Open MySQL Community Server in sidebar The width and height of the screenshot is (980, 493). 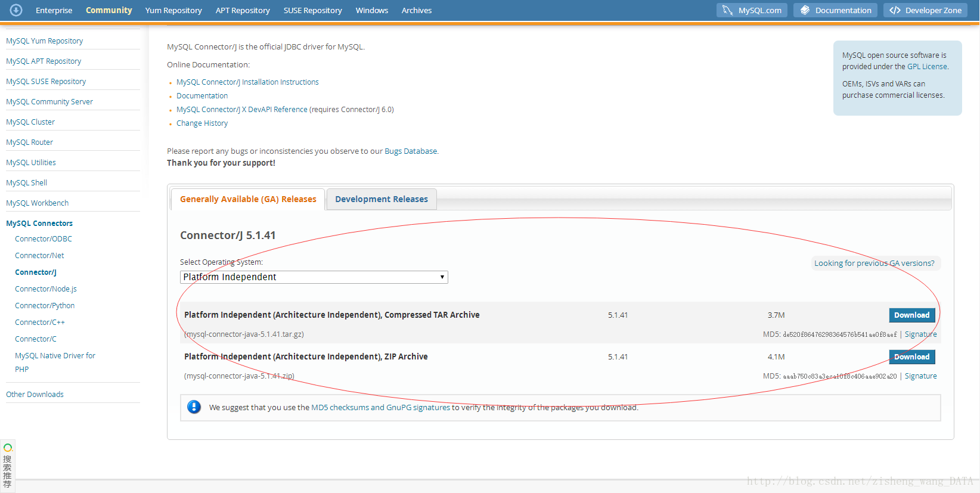[x=49, y=102]
